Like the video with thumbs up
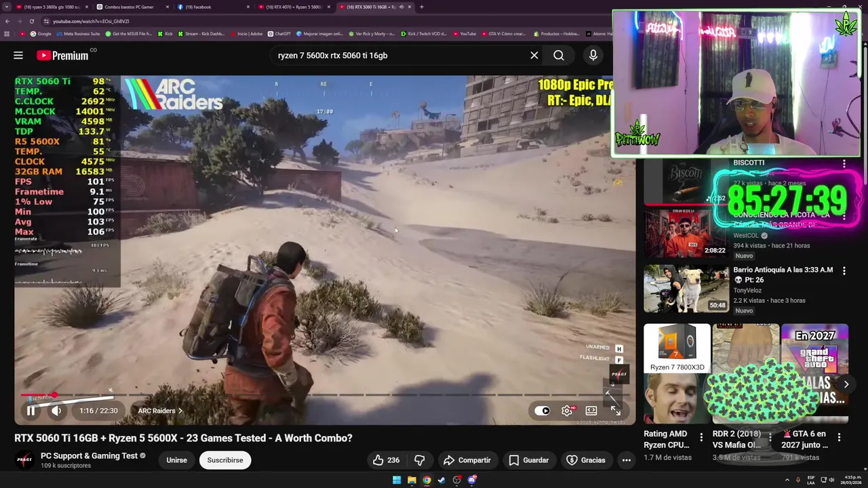Viewport: 868px width, 488px height. (386, 460)
